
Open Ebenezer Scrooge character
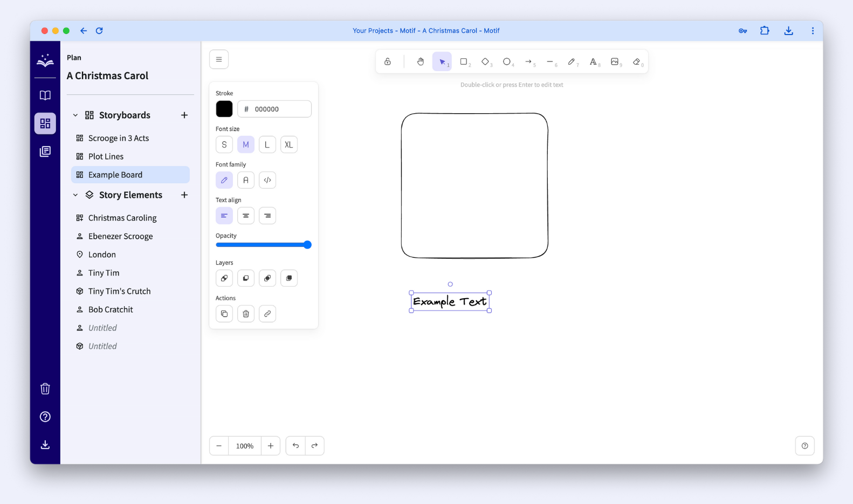(x=130, y=236)
